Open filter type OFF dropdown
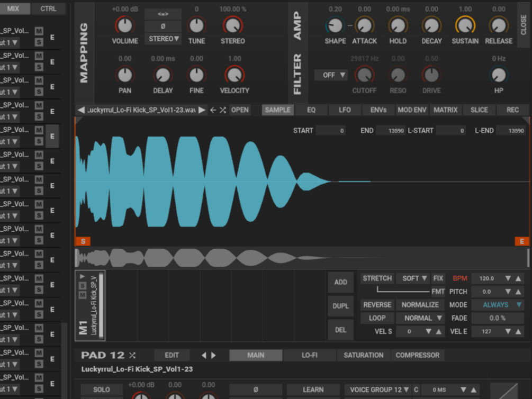 click(331, 75)
